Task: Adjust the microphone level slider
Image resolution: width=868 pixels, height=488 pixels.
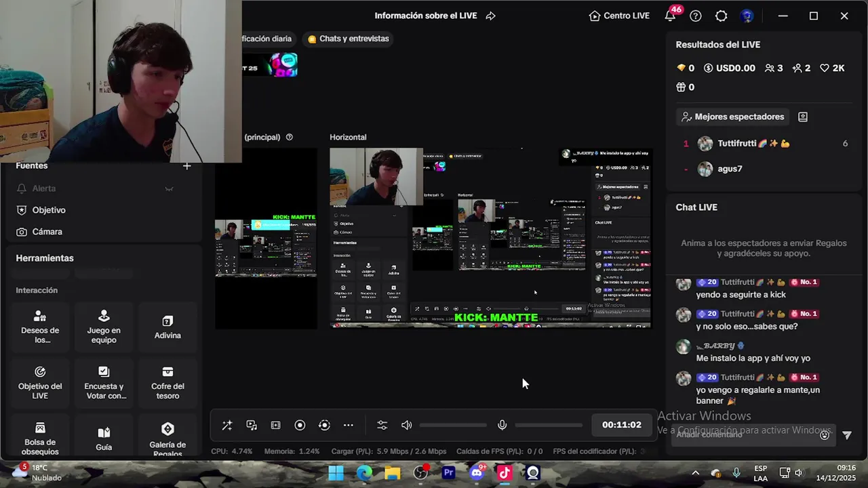Action: coord(549,425)
